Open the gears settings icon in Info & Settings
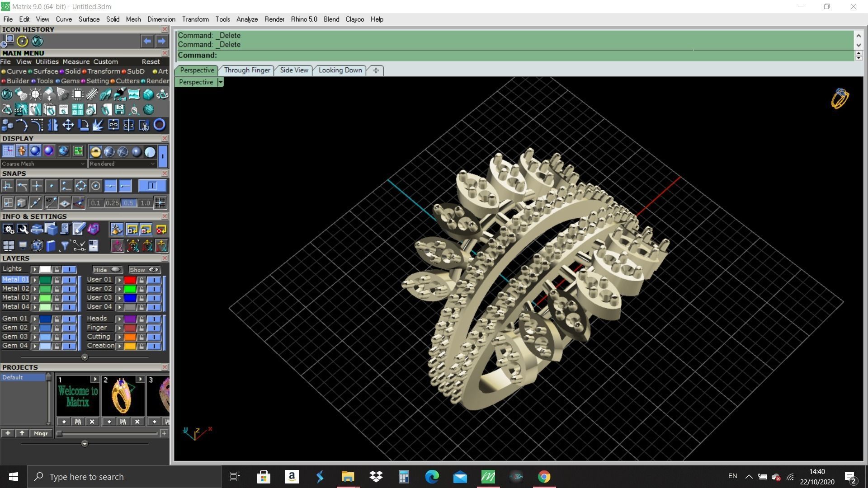 coord(9,229)
